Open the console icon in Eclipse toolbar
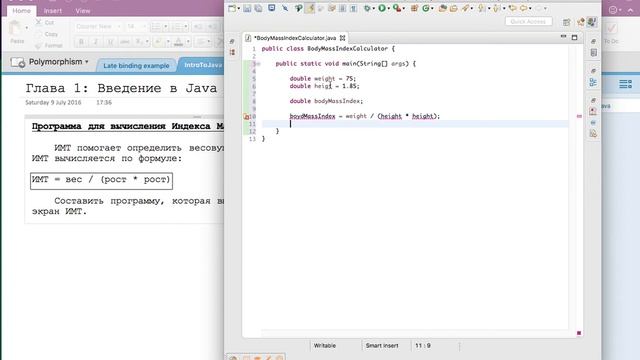This screenshot has width=640, height=360. (x=271, y=8)
